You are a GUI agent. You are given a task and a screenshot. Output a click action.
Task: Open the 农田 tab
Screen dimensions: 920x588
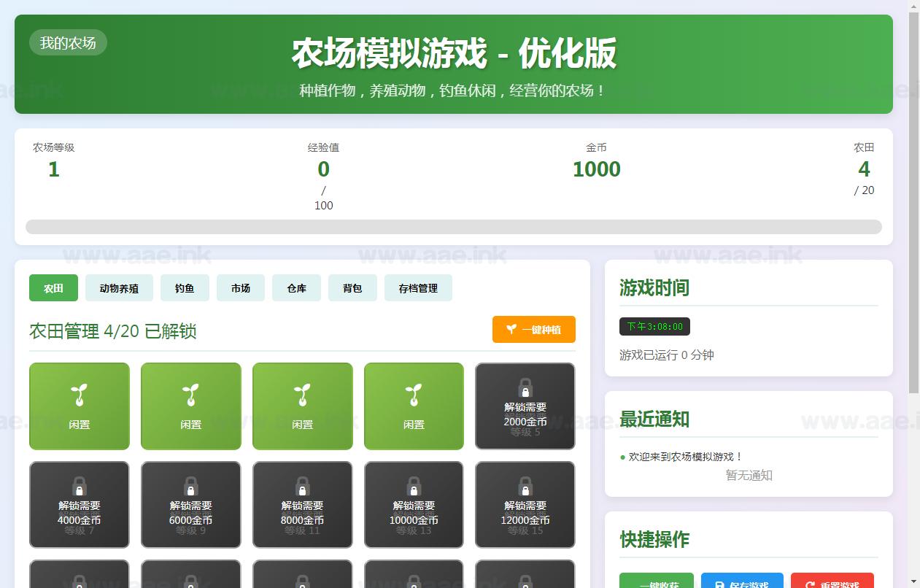point(53,288)
